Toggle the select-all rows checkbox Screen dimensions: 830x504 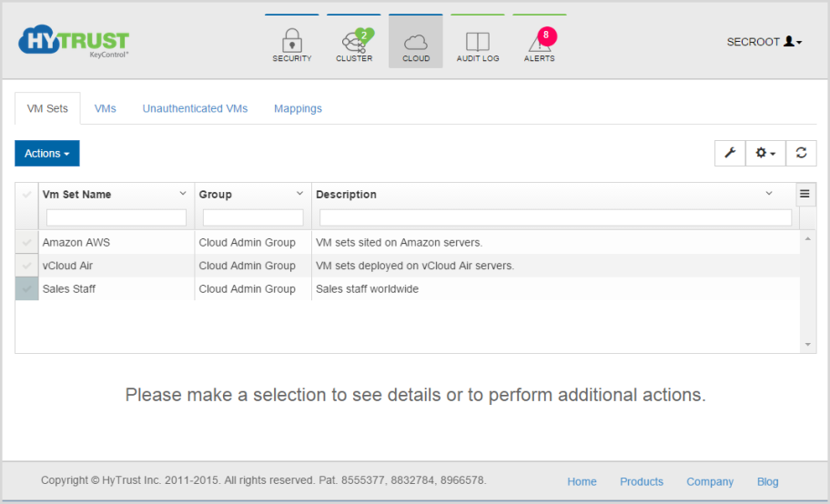click(26, 195)
